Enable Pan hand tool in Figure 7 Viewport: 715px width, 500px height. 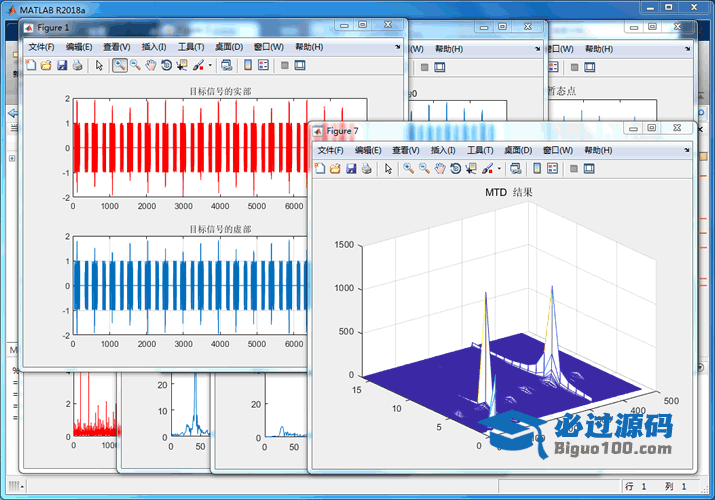(x=439, y=169)
